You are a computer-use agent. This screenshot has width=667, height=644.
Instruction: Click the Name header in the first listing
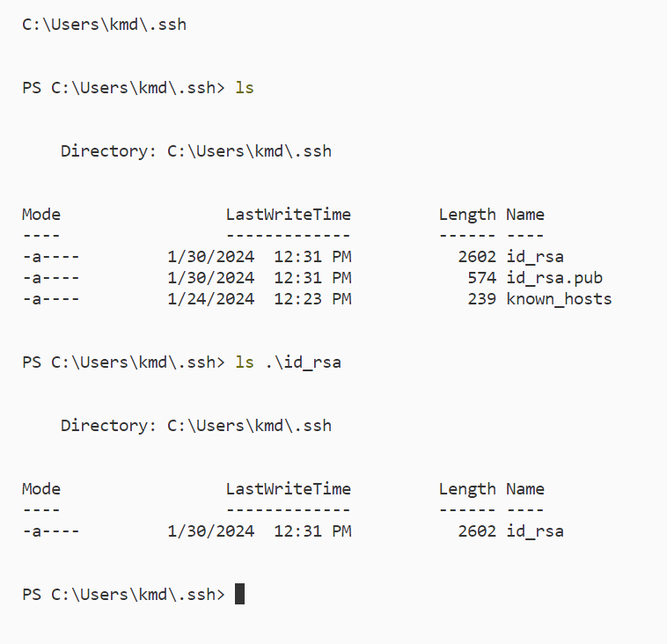pyautogui.click(x=525, y=215)
